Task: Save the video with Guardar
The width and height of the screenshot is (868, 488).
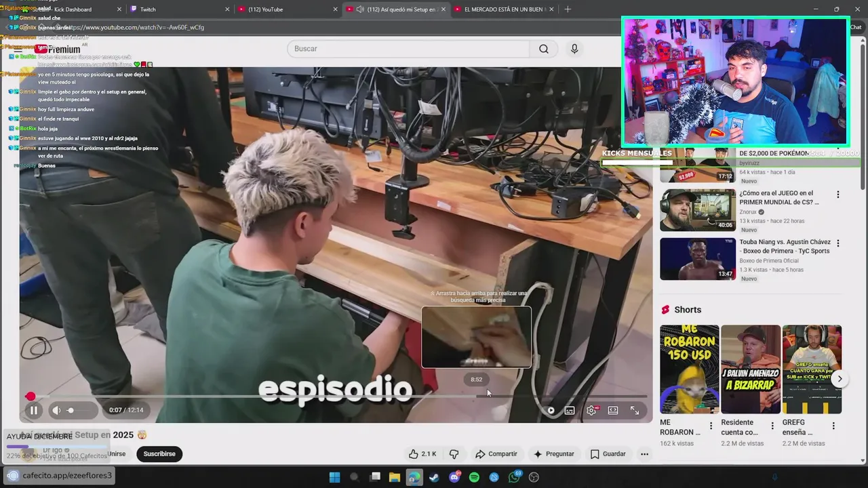Action: tap(608, 453)
